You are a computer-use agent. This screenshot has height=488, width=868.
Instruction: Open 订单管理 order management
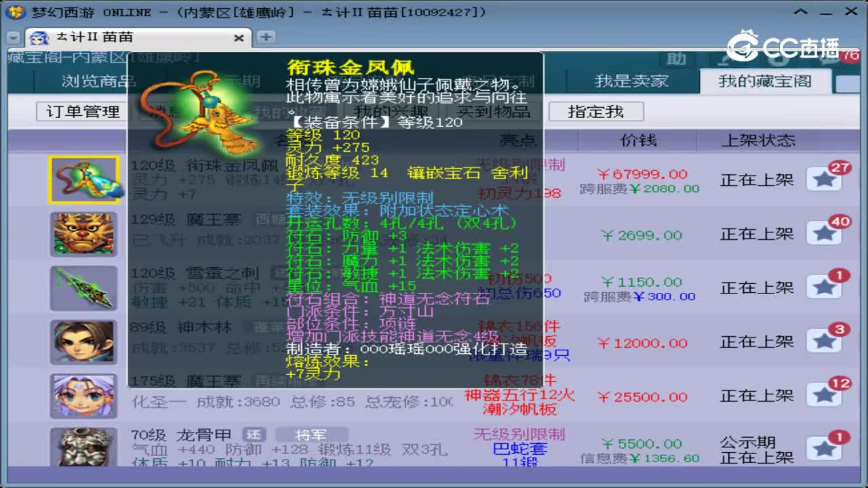tap(81, 112)
